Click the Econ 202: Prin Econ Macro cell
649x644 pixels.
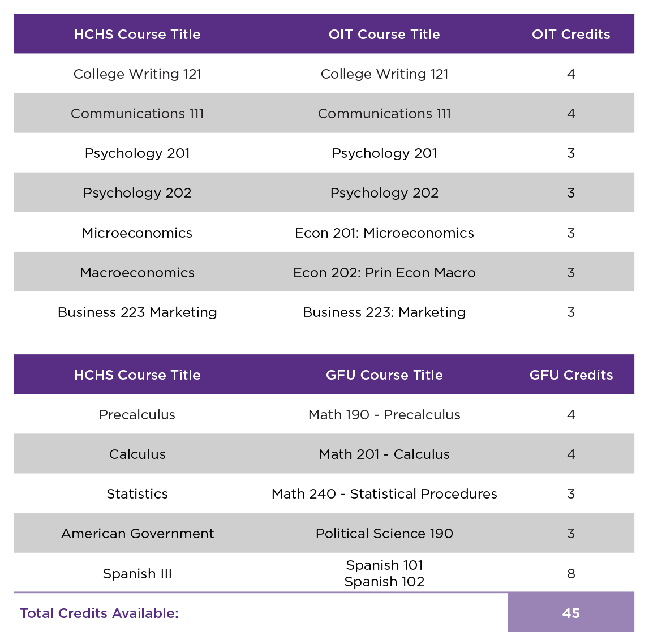point(384,272)
